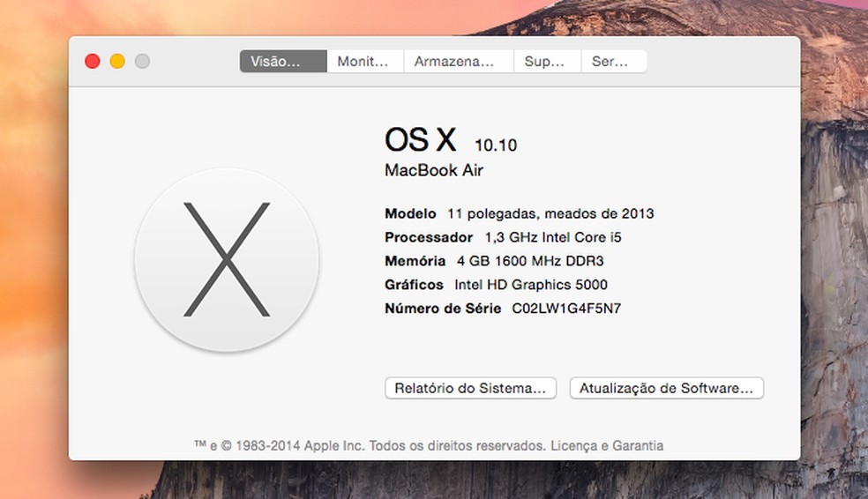Click the OS X title text
Screen dimensions: 868x499
tap(421, 139)
